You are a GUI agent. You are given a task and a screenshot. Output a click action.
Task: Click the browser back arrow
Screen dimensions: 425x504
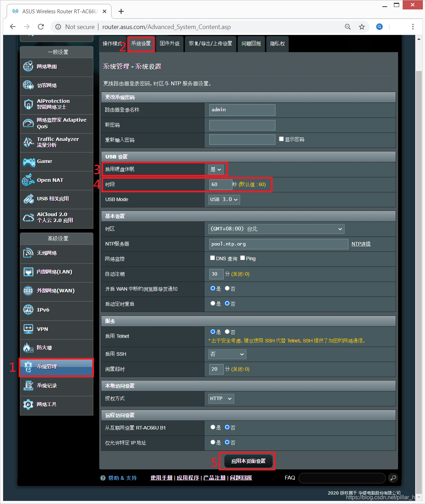coord(13,27)
